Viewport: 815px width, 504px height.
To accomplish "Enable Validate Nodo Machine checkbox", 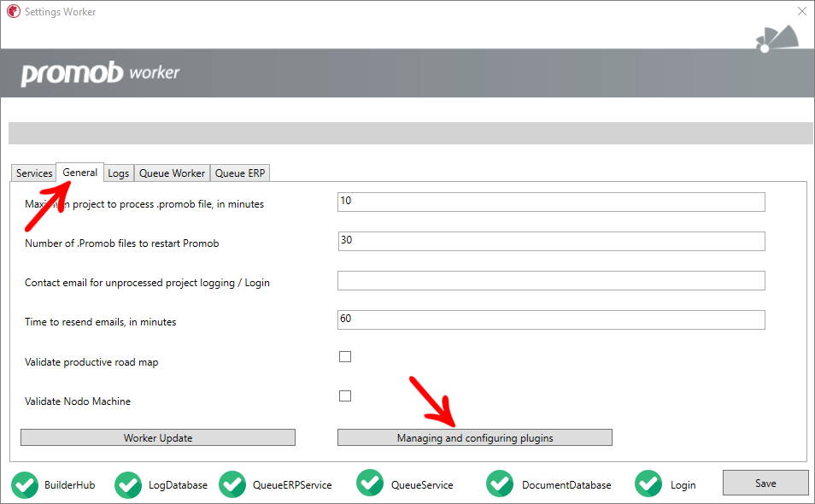I will tap(345, 396).
